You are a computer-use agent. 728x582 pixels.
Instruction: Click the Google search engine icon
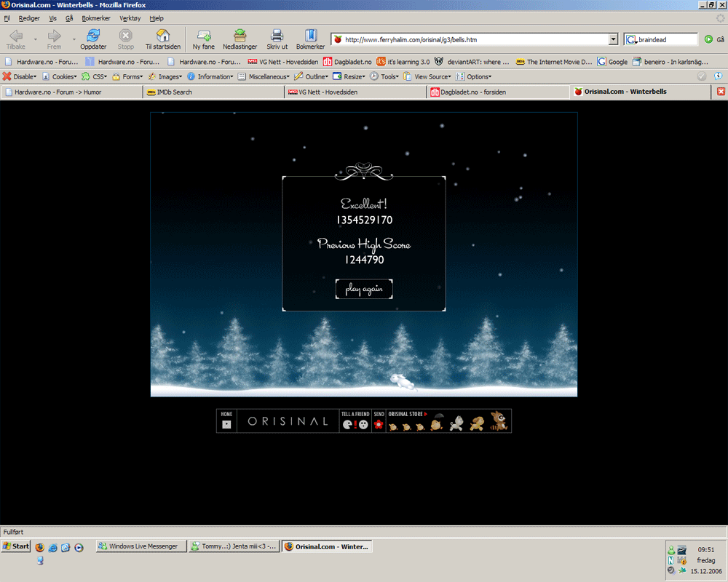tap(631, 40)
